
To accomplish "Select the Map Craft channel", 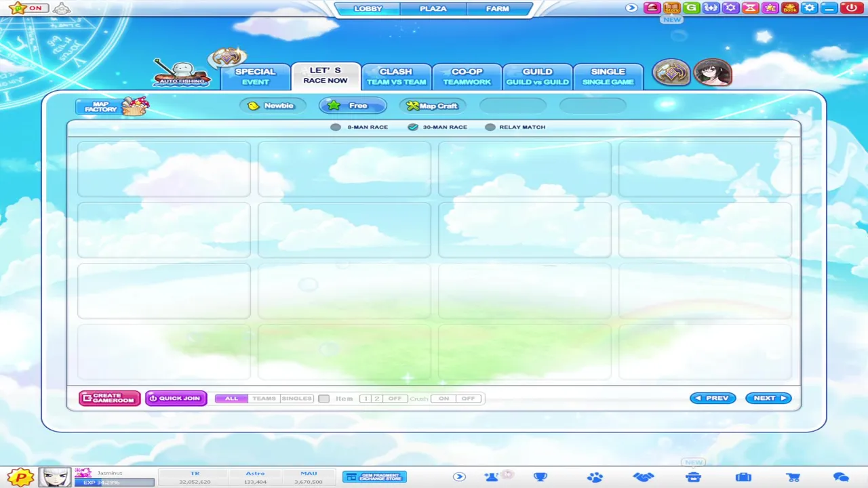I will coord(432,106).
